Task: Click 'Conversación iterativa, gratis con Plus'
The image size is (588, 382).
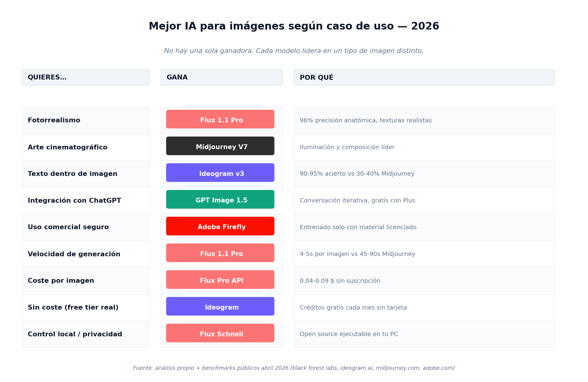Action: point(357,201)
